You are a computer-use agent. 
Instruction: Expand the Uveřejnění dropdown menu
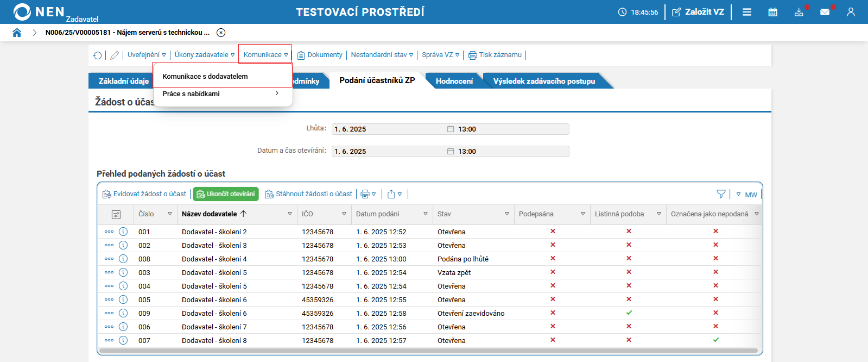(x=147, y=55)
